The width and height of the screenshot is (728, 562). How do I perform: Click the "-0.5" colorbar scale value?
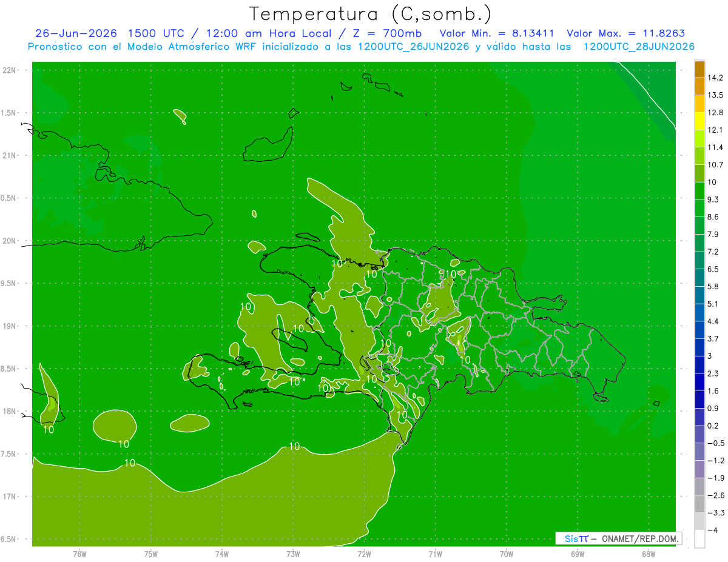click(x=715, y=443)
